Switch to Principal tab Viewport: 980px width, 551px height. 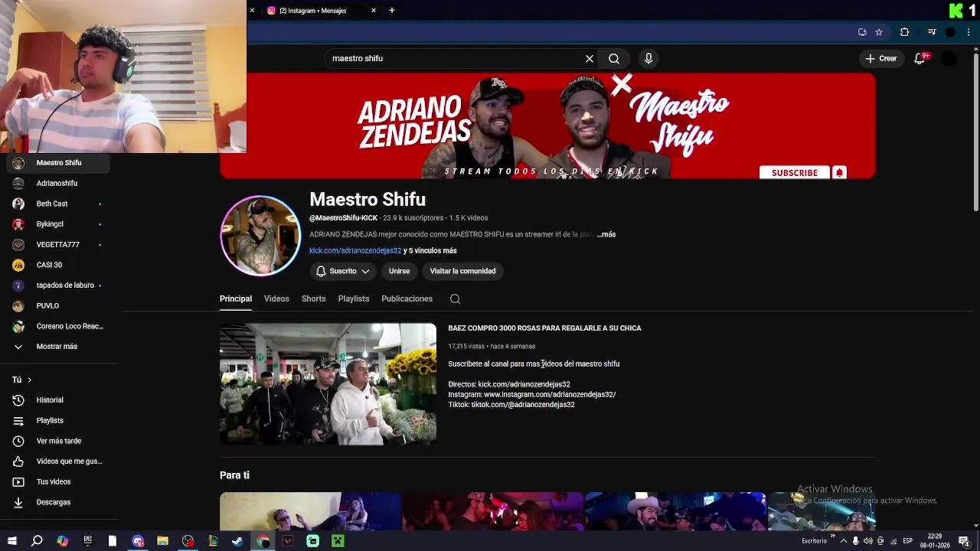pyautogui.click(x=236, y=299)
